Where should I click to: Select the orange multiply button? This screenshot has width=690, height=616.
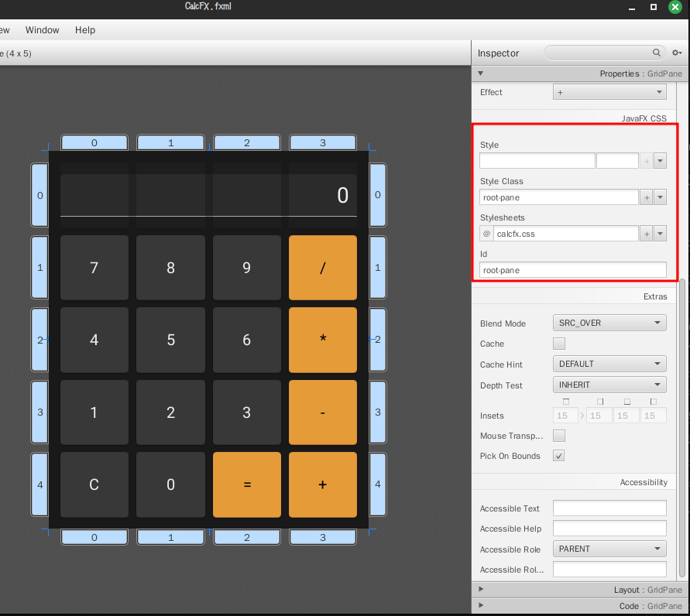[x=323, y=340]
